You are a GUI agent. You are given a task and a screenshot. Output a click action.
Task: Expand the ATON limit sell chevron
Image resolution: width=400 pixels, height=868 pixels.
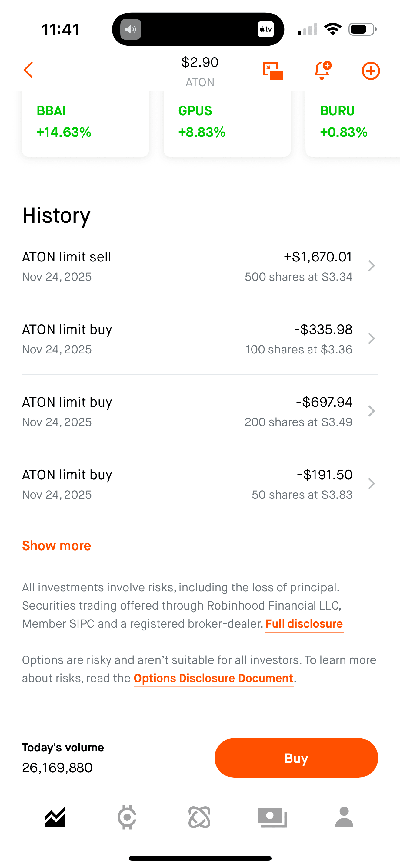click(x=371, y=266)
